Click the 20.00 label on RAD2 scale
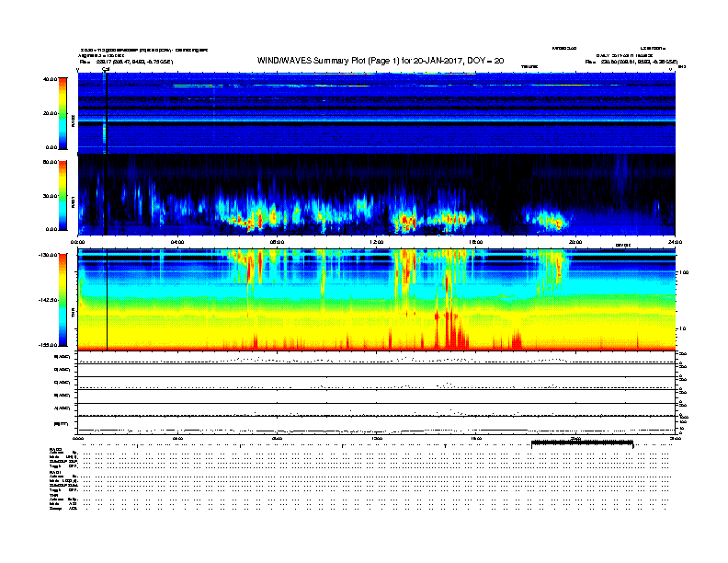728x563 pixels. (50, 113)
